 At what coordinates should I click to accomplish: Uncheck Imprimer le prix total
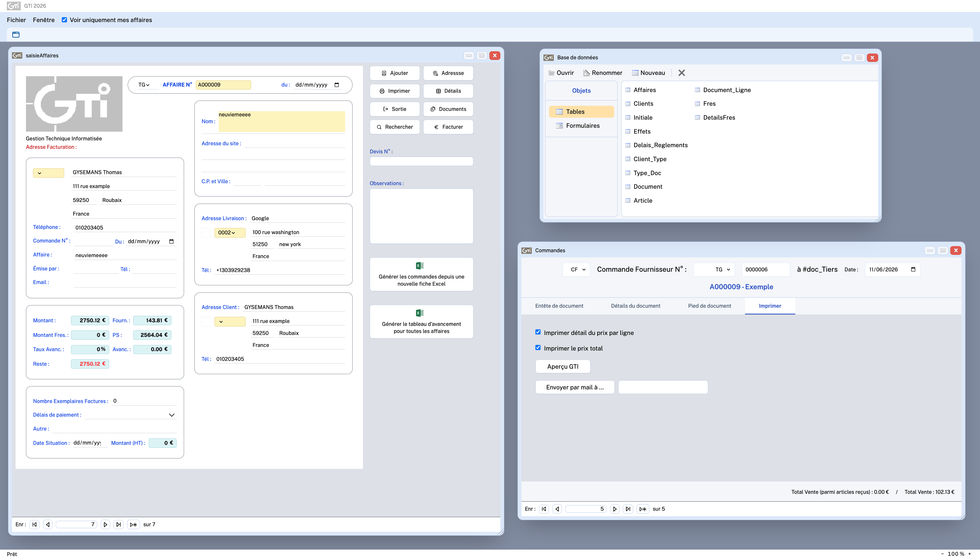(x=538, y=348)
